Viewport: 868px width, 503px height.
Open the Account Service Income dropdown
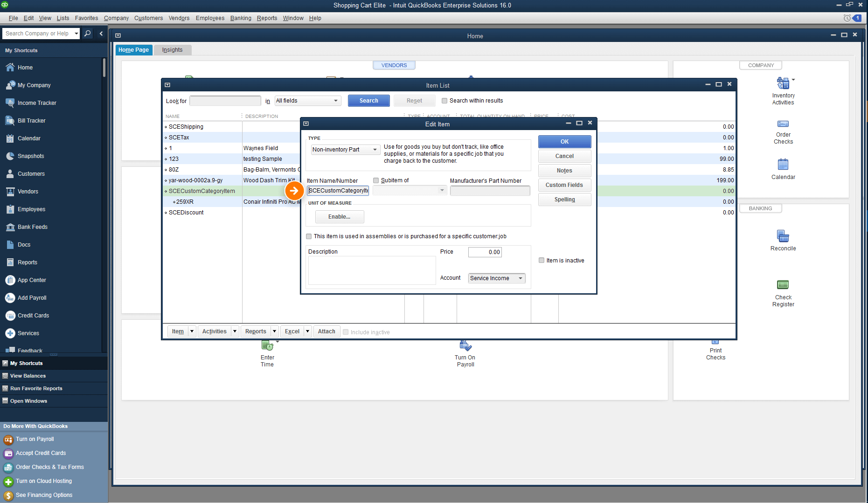(x=497, y=278)
